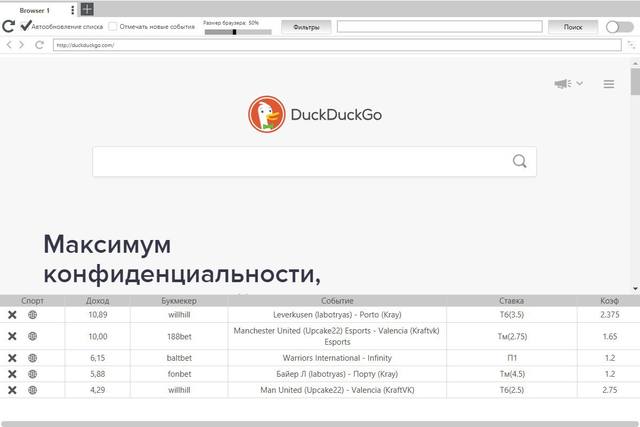The width and height of the screenshot is (640, 427).
Task: Remove the Leverkusen (labotryas) - Porto row
Action: point(12,315)
